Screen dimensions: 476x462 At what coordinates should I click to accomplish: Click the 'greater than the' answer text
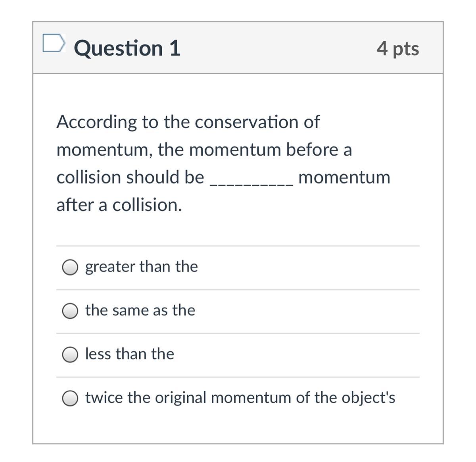(x=141, y=266)
